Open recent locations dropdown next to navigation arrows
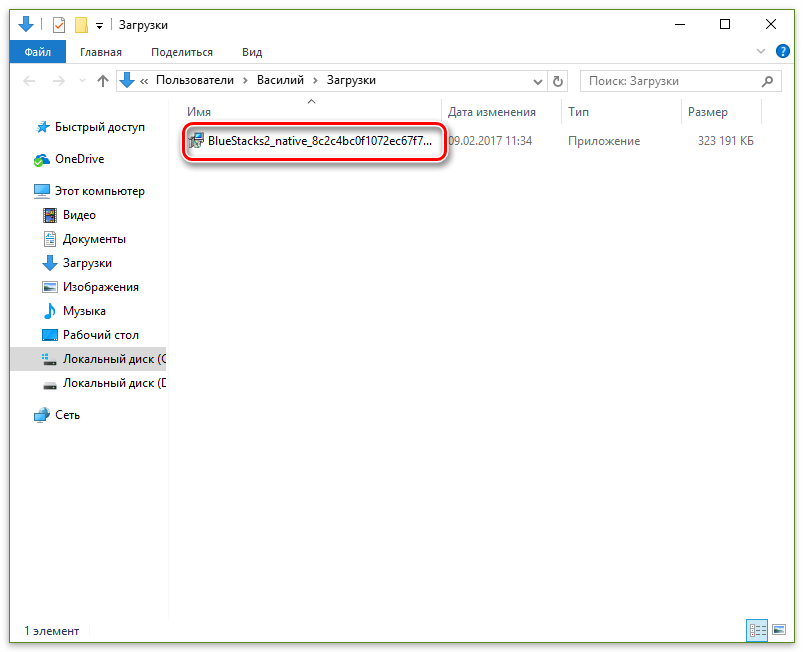Viewport: 804px width, 652px height. 81,81
